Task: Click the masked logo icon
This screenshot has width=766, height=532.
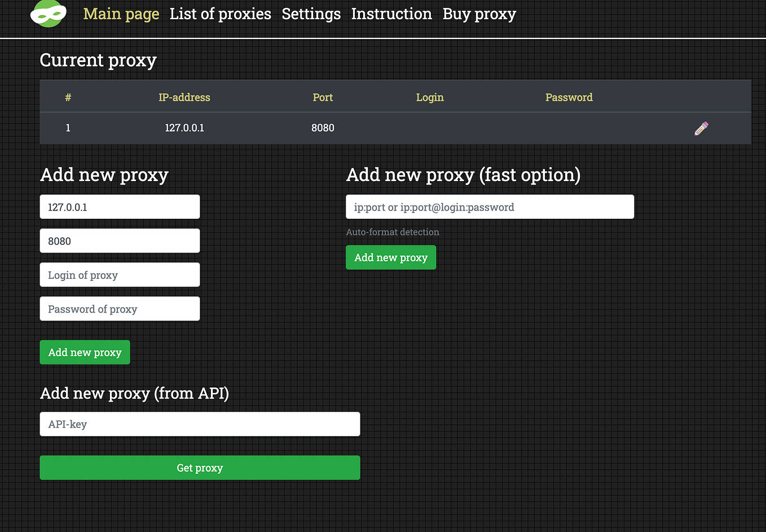Action: 48,14
